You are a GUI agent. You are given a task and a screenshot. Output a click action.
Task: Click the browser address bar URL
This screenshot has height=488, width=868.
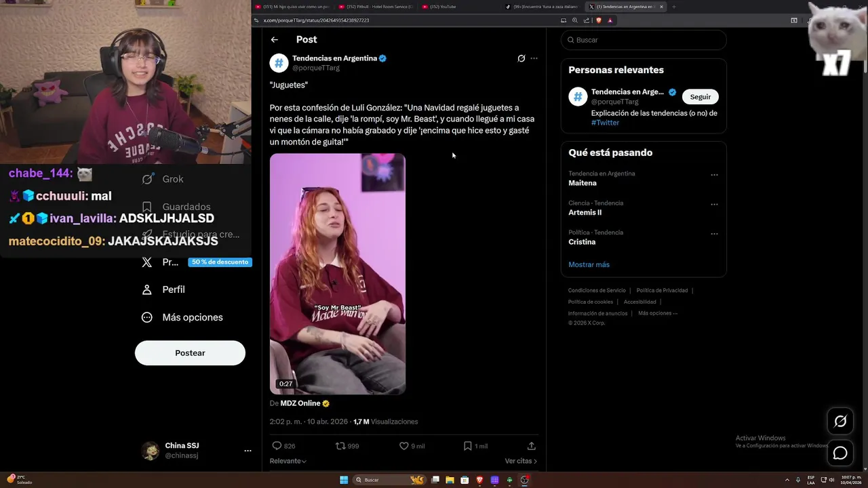pyautogui.click(x=316, y=20)
